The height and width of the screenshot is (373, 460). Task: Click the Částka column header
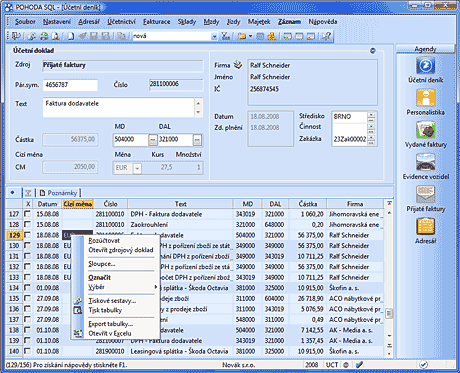tap(308, 204)
